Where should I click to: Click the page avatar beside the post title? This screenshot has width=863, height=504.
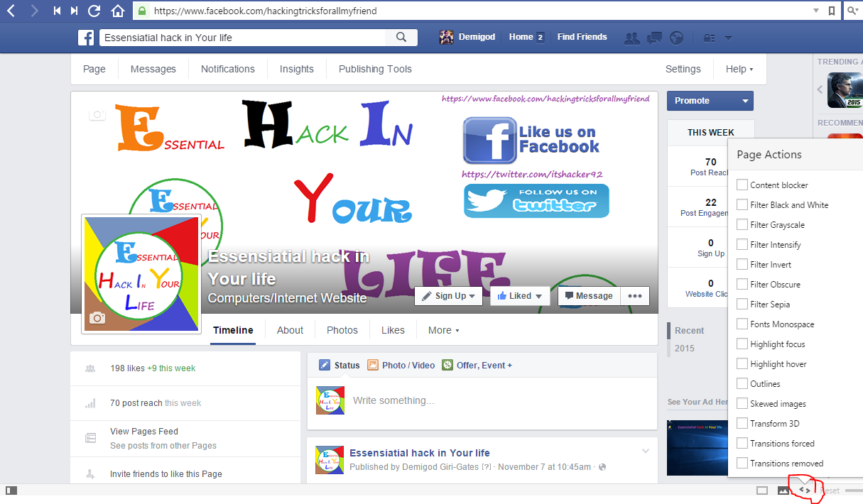click(x=330, y=460)
